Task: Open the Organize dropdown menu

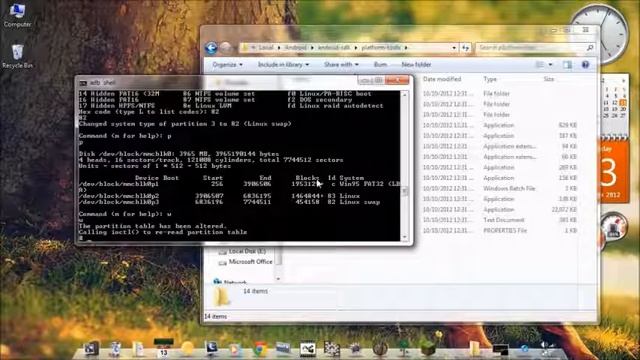Action: 227,64
